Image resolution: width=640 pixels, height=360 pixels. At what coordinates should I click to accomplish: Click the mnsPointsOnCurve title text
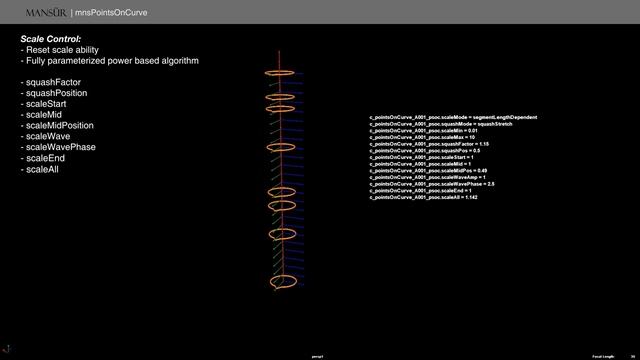(x=111, y=13)
